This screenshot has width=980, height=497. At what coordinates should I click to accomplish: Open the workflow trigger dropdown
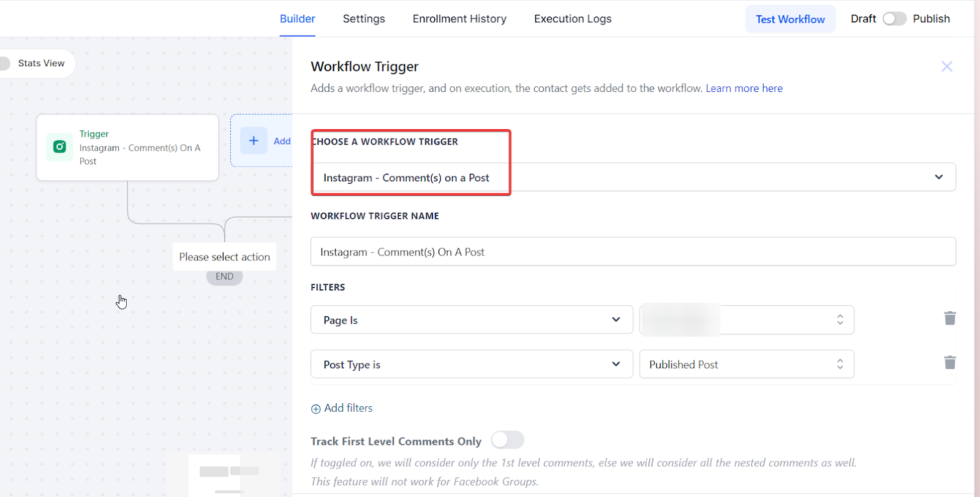coord(633,177)
